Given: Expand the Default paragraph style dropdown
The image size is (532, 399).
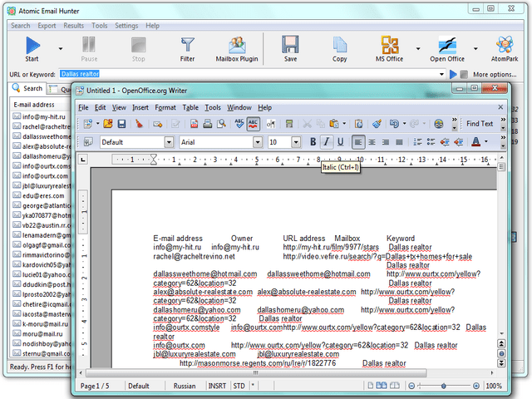Looking at the screenshot, I should pyautogui.click(x=166, y=142).
